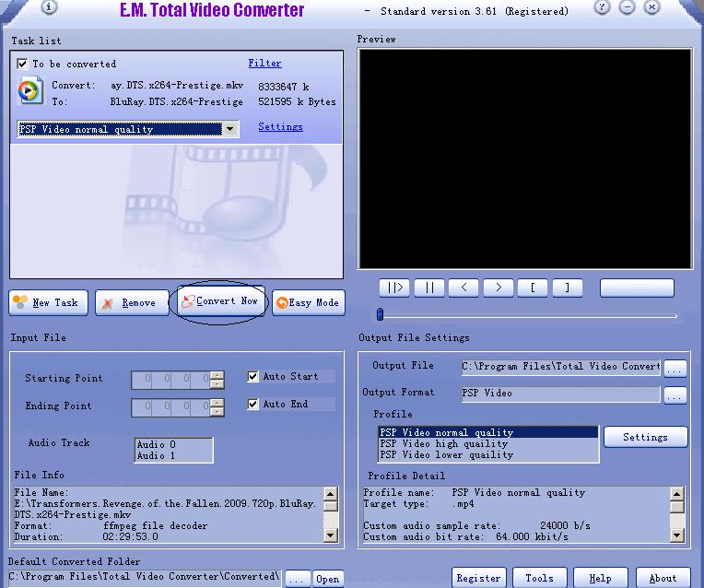Move the preview seek slider thumb
Screen dimensions: 704x588
click(x=380, y=314)
